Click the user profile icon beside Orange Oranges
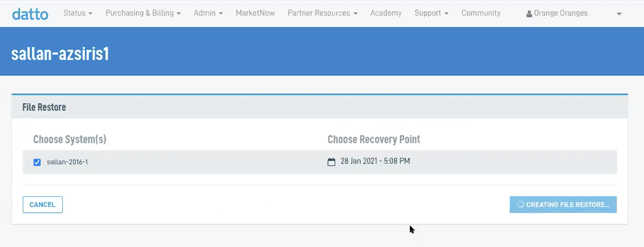The image size is (644, 247). (529, 14)
